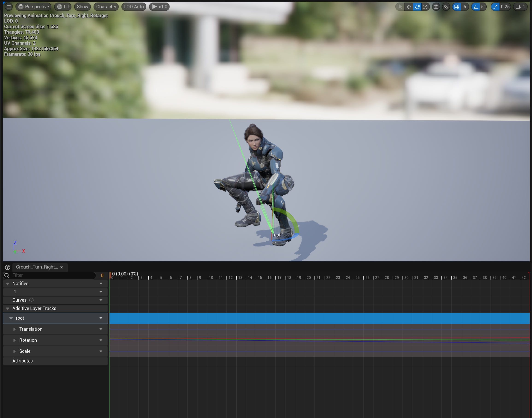
Task: Click the timeline help question-mark icon
Action: click(x=8, y=267)
